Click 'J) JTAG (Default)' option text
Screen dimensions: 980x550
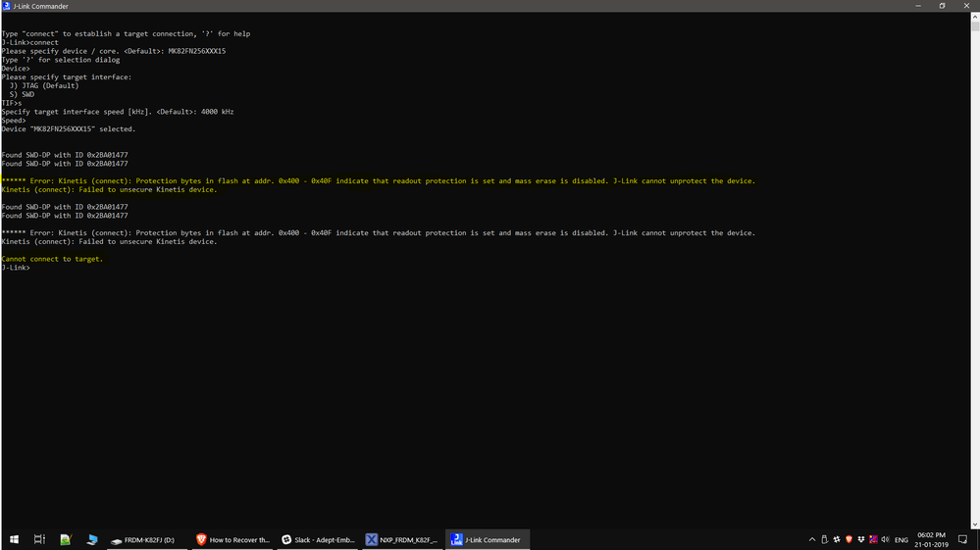click(x=44, y=85)
